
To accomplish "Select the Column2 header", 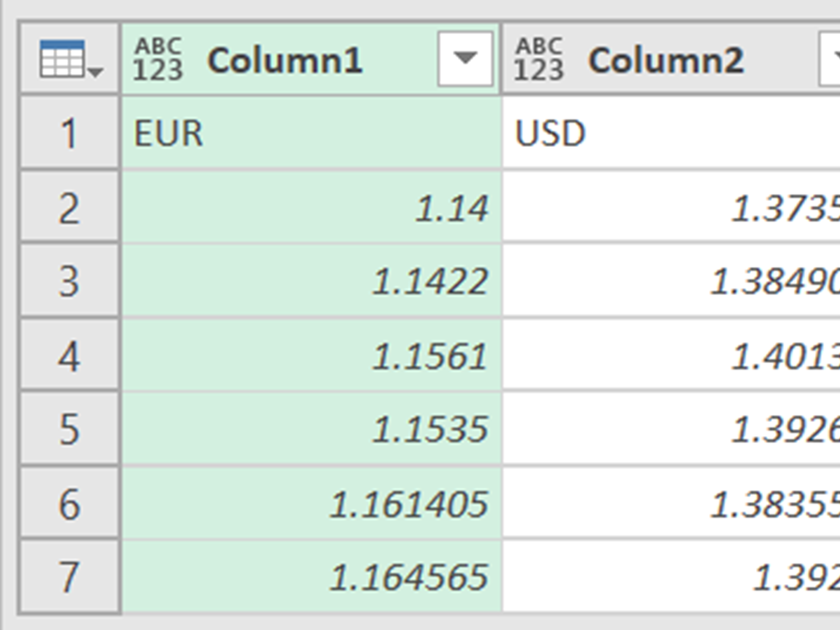I will click(666, 60).
